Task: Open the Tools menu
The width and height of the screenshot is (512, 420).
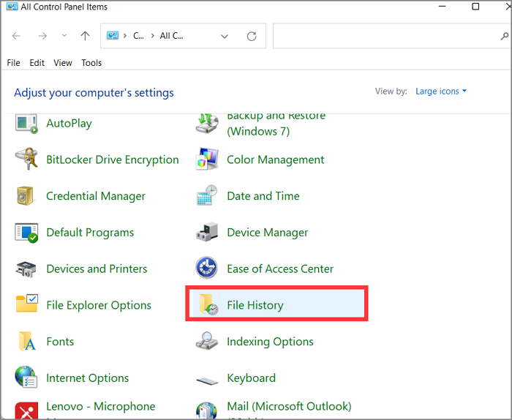Action: [x=91, y=63]
